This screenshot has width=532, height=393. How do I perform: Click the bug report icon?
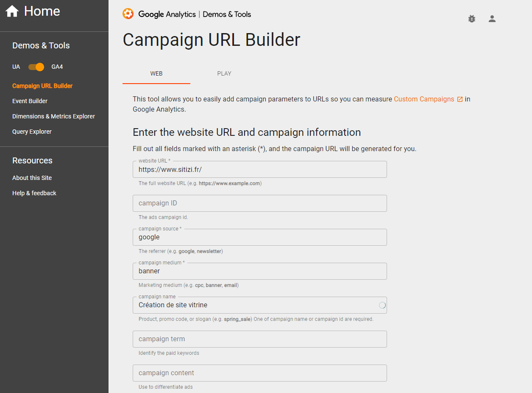[471, 19]
